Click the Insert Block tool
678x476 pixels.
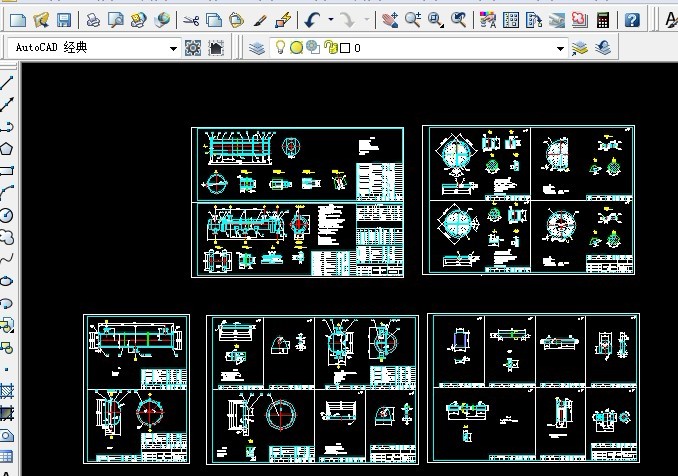(6, 325)
